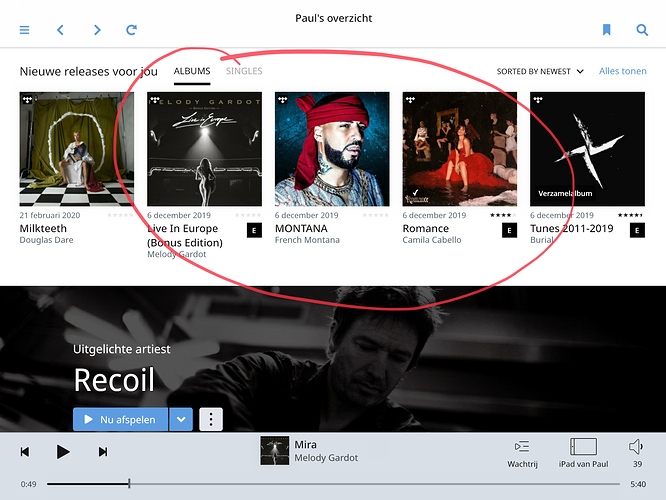Select the iPad van Paul audio zone
This screenshot has height=500, width=666.
pos(583,453)
